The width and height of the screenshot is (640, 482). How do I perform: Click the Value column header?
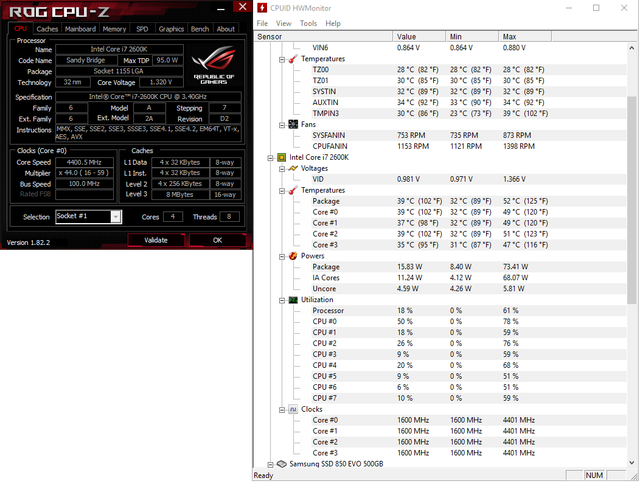(419, 37)
